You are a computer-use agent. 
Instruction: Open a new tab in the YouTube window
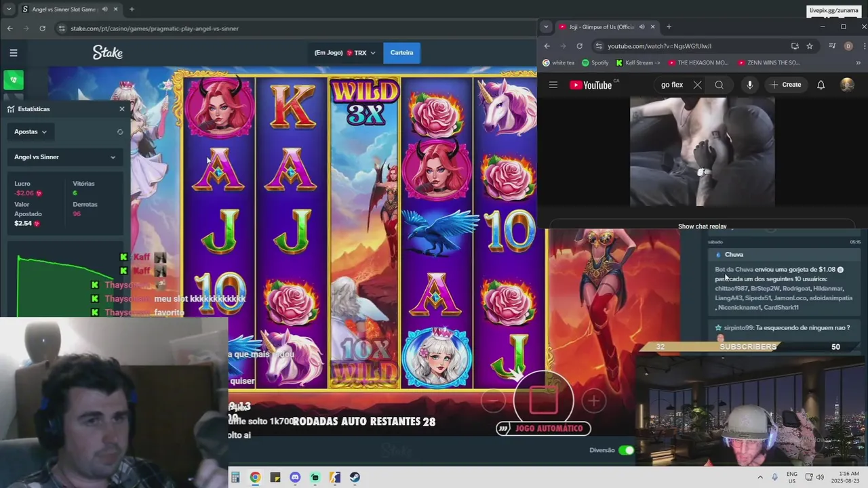(x=669, y=27)
